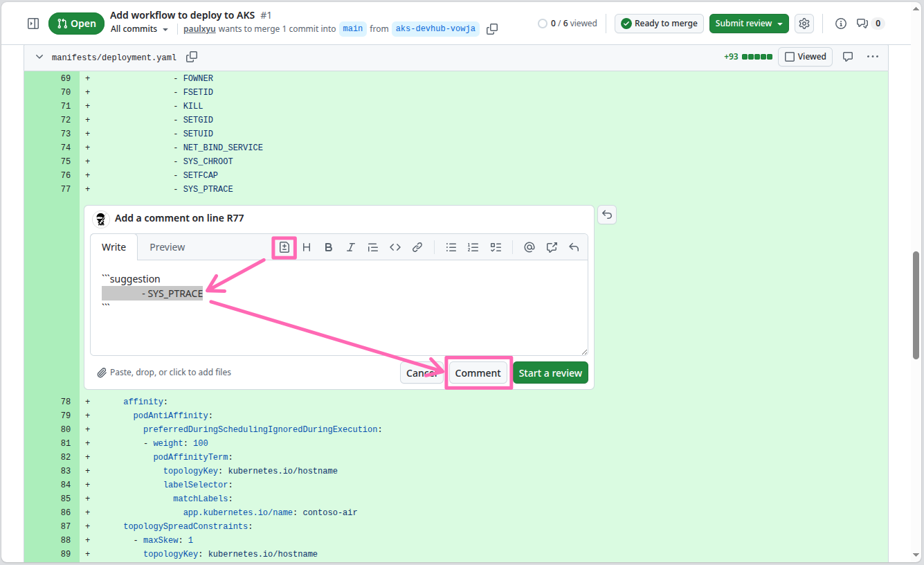Insert a task list
Viewport: 924px width, 565px height.
(496, 247)
